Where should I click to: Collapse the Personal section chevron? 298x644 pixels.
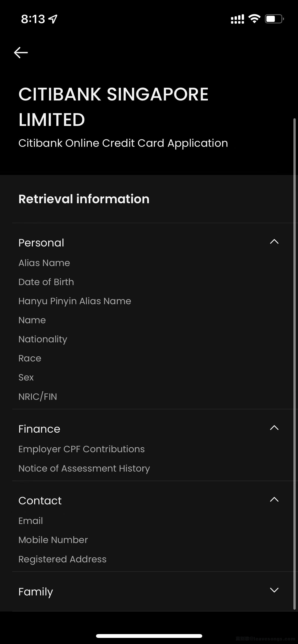274,242
